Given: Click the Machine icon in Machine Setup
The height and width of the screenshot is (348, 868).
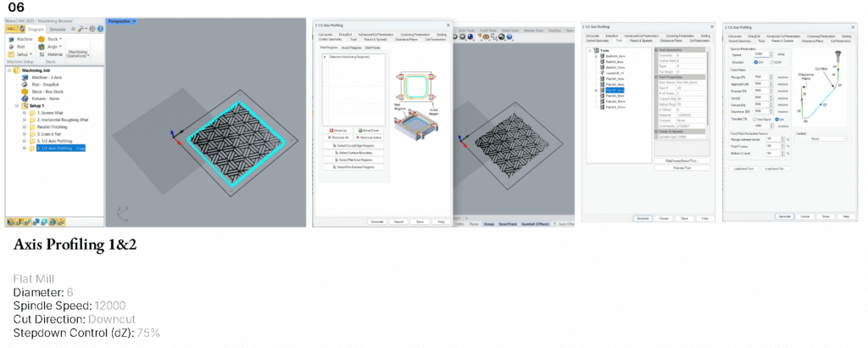Looking at the screenshot, I should point(10,39).
